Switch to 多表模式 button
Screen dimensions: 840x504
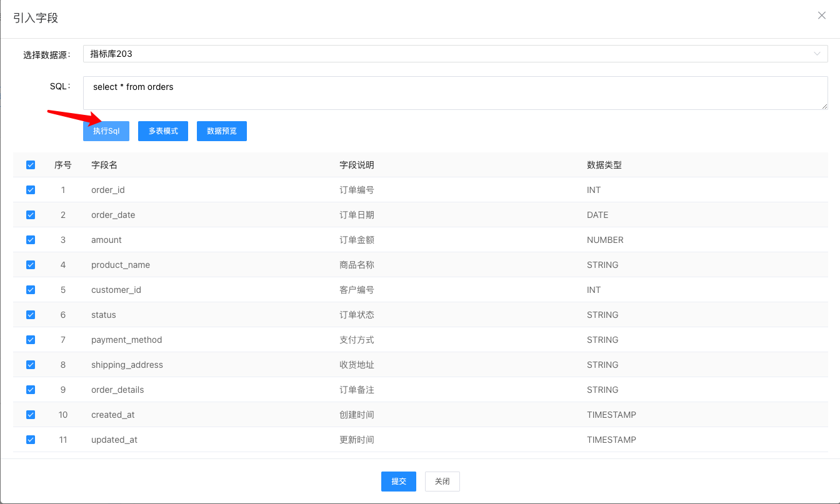(x=163, y=131)
